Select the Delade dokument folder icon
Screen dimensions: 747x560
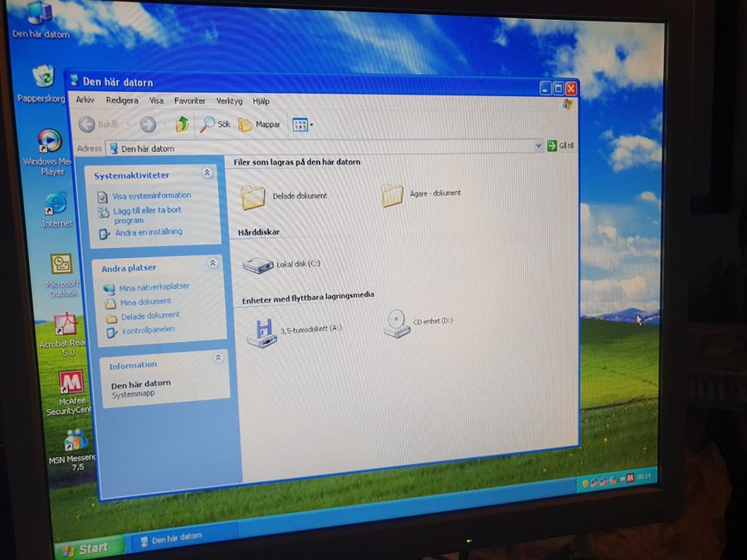252,197
